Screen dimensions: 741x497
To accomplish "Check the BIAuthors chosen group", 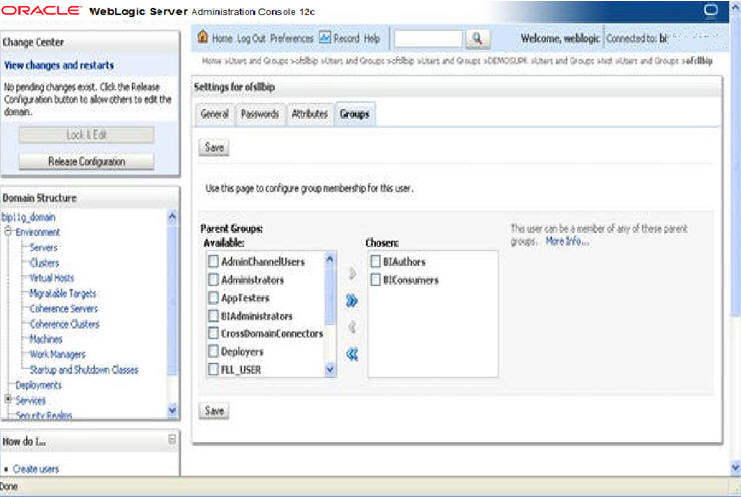I will click(x=376, y=262).
